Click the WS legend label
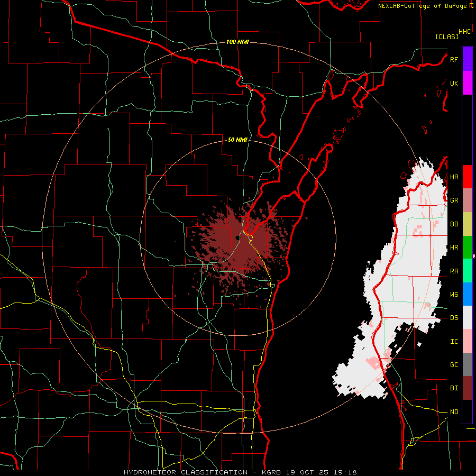 (454, 295)
